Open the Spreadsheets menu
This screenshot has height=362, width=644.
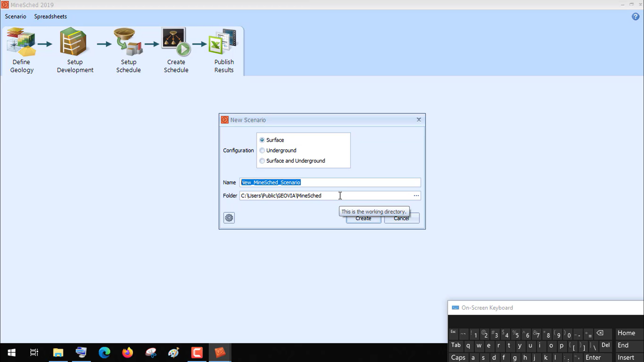(x=50, y=16)
